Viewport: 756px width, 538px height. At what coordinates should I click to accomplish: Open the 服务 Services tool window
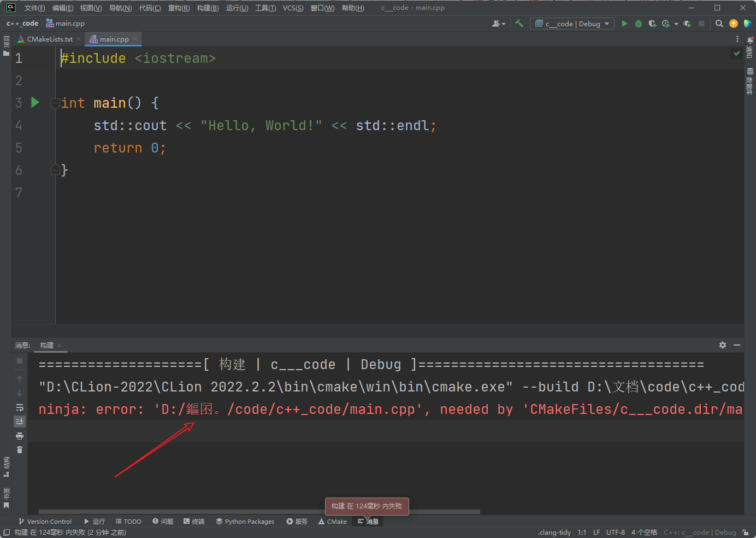click(x=297, y=521)
